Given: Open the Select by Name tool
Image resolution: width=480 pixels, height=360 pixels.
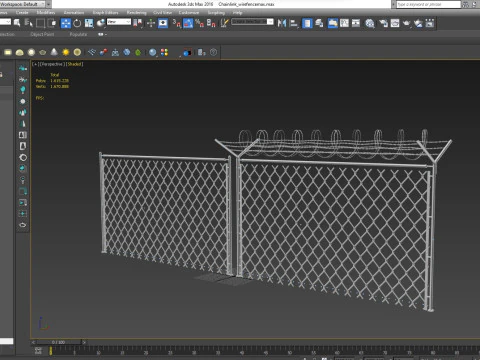Looking at the screenshot, I should (x=29, y=23).
